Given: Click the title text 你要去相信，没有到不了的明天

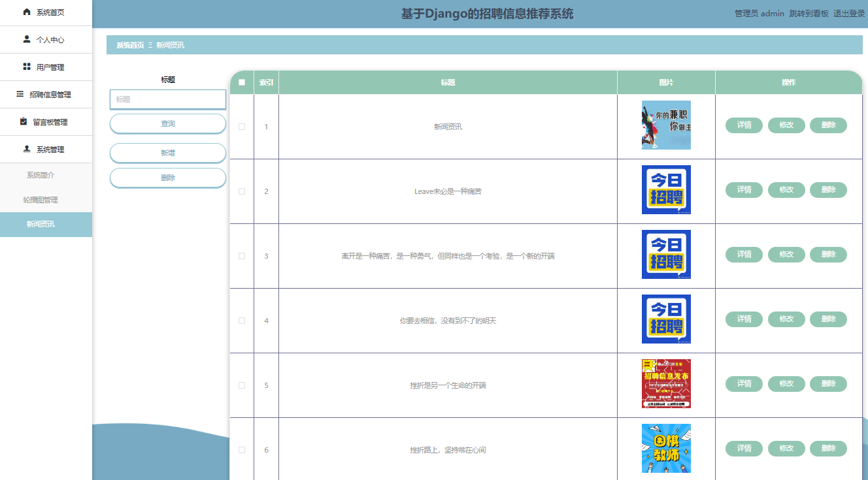Looking at the screenshot, I should point(448,321).
